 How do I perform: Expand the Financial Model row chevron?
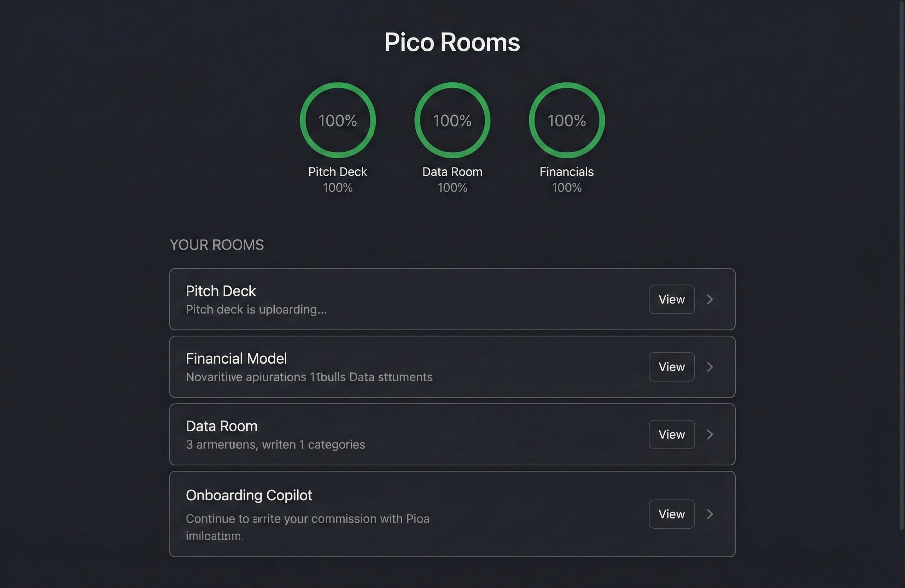[x=710, y=367]
